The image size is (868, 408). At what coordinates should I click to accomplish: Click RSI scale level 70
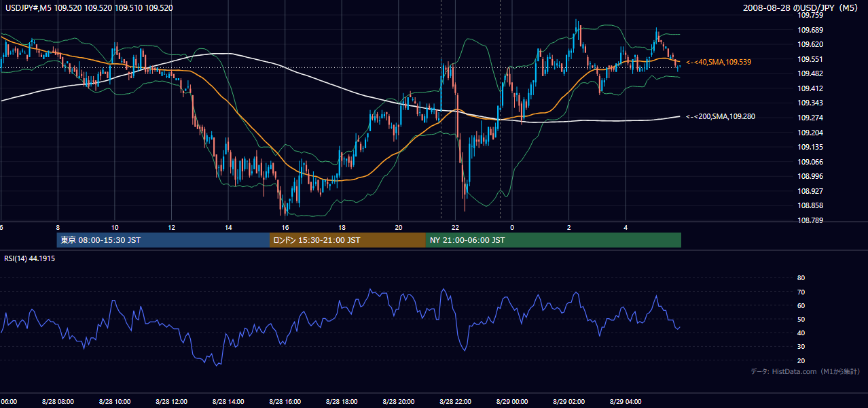(x=801, y=292)
